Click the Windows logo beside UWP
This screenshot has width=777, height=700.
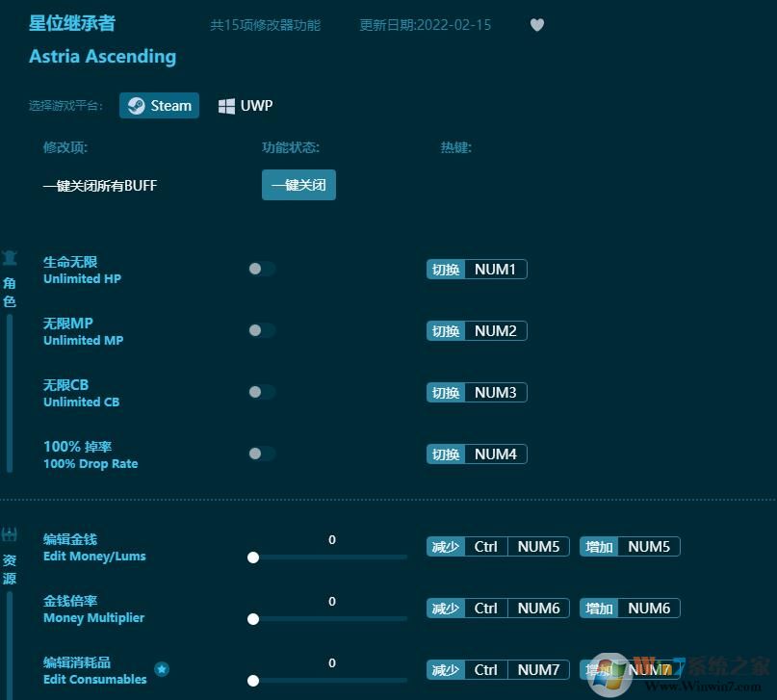click(226, 106)
